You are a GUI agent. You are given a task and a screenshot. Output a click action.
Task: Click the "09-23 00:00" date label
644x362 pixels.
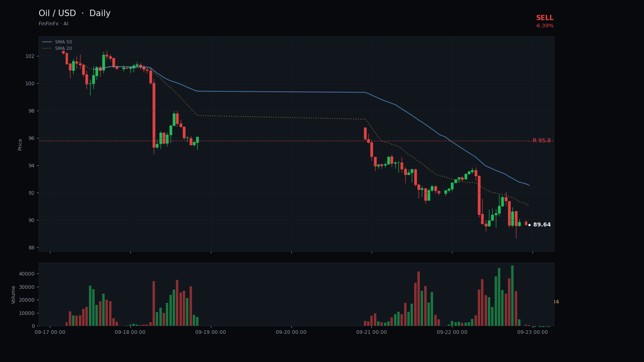[x=533, y=332]
